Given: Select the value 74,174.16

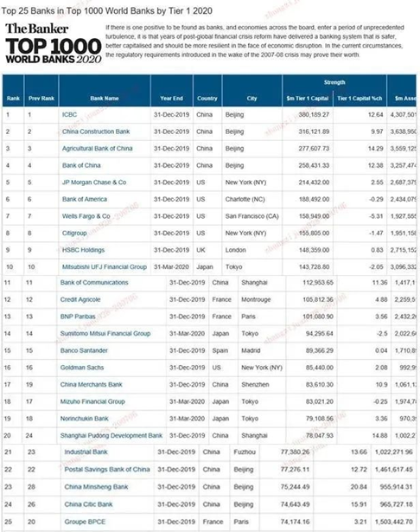Looking at the screenshot, I should tap(296, 522).
